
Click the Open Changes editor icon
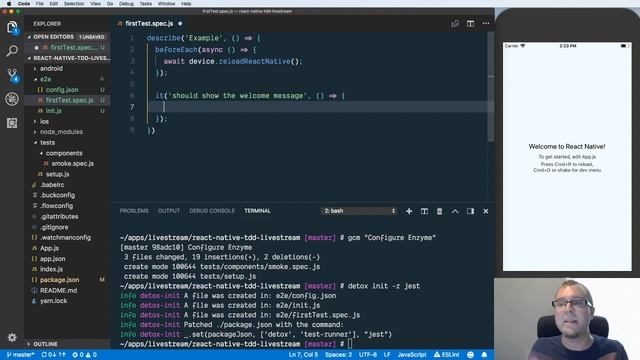455,24
